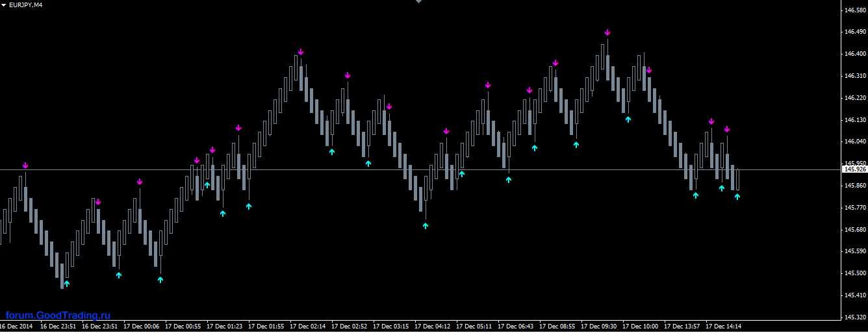868x333 pixels.
Task: Click the 17 Dec 02:14 time label
Action: (x=307, y=327)
